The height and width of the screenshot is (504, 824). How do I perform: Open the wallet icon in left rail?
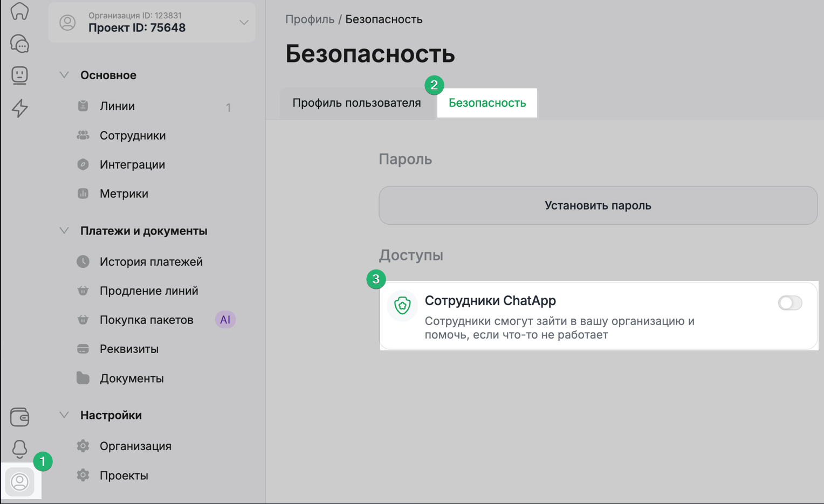20,417
